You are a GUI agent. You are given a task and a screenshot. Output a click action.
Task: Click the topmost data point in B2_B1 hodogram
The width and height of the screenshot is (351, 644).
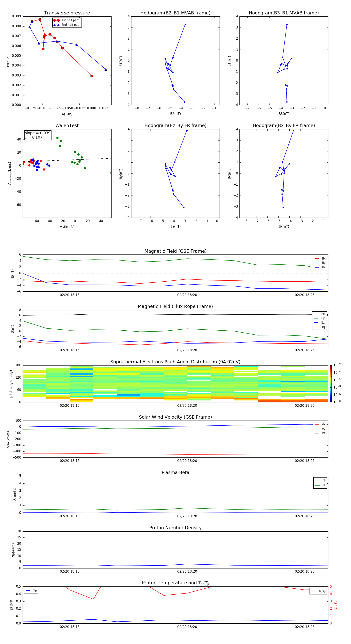(185, 25)
